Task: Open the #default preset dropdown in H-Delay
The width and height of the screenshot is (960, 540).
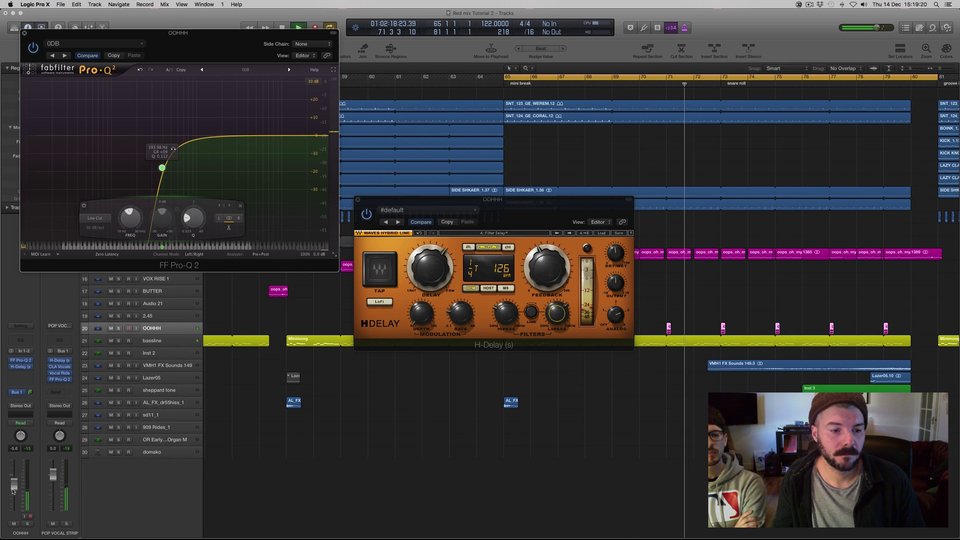Action: pos(427,210)
